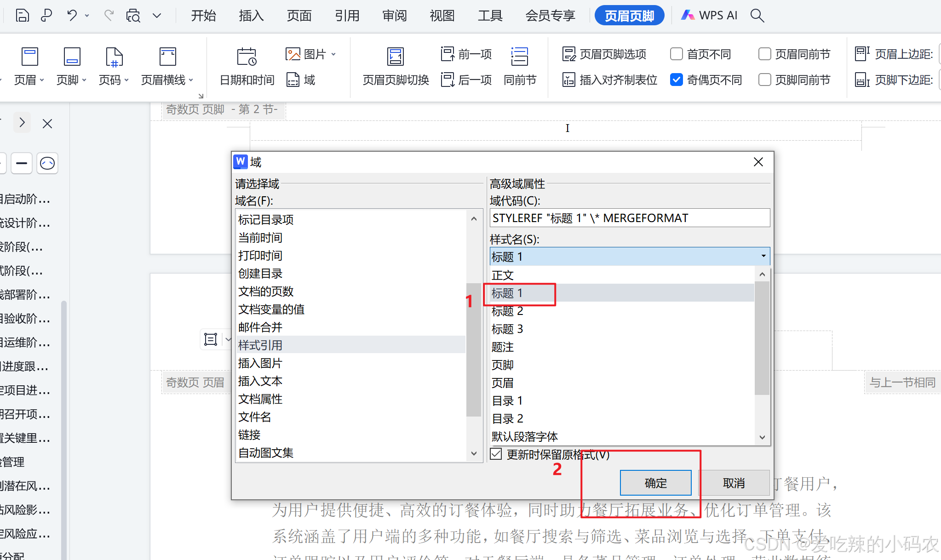Switch to the 插入 tab
This screenshot has height=560, width=941.
pyautogui.click(x=251, y=16)
